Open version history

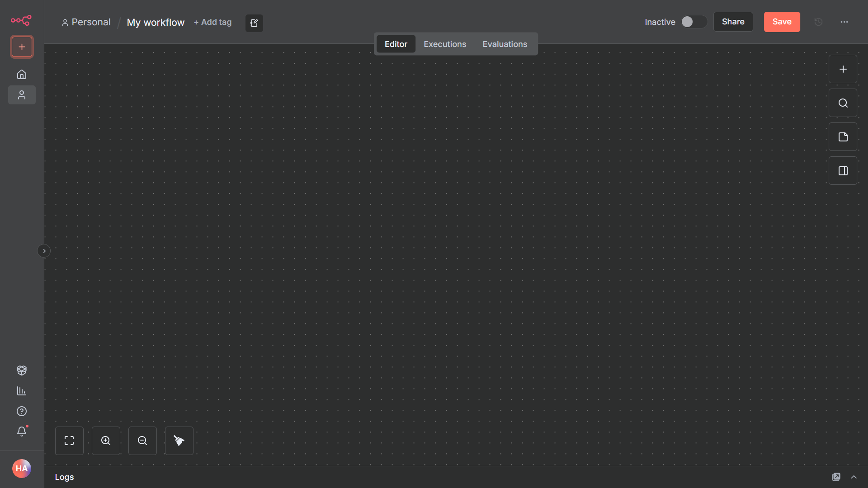coord(818,22)
